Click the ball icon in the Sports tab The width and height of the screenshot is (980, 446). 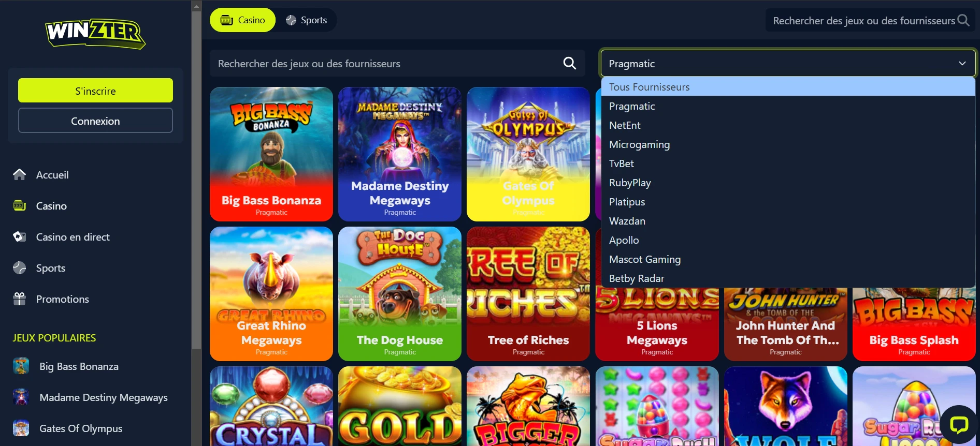point(291,20)
